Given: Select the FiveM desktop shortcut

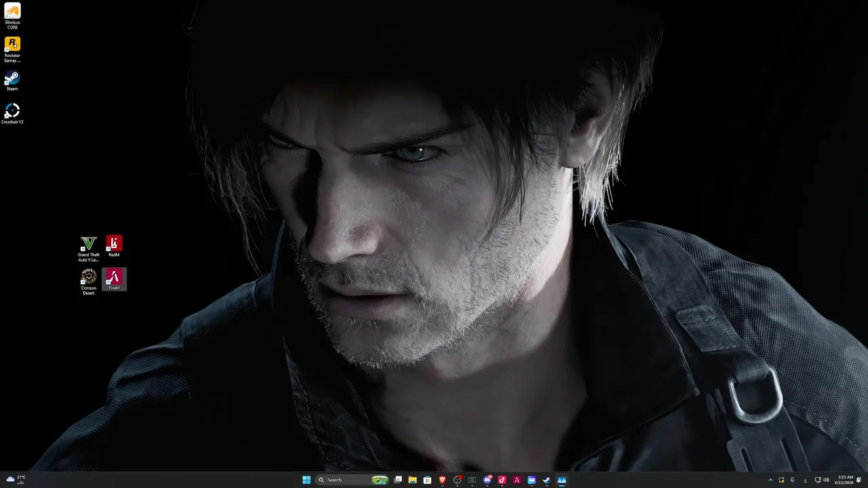Looking at the screenshot, I should [x=114, y=279].
